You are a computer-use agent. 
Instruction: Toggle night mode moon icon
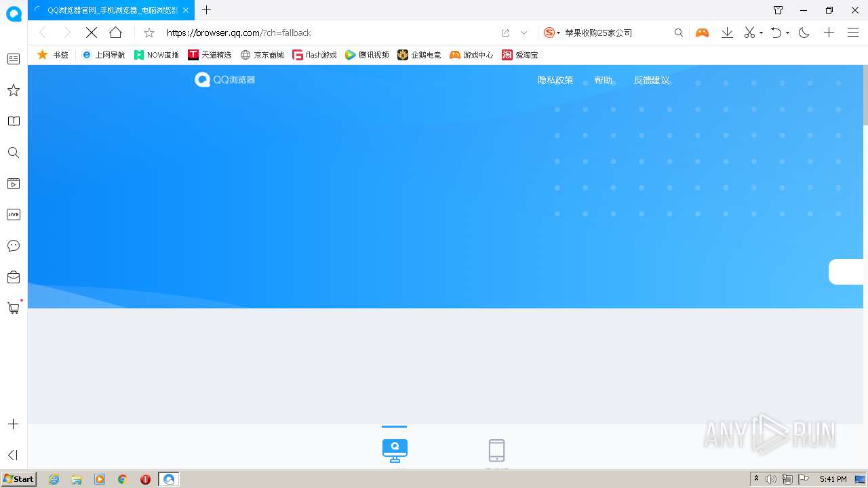pyautogui.click(x=804, y=33)
